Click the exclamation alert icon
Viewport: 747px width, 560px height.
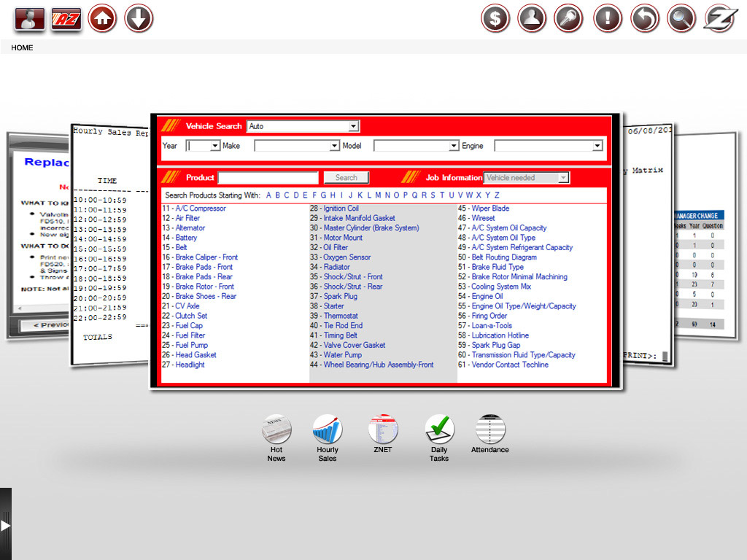point(607,19)
